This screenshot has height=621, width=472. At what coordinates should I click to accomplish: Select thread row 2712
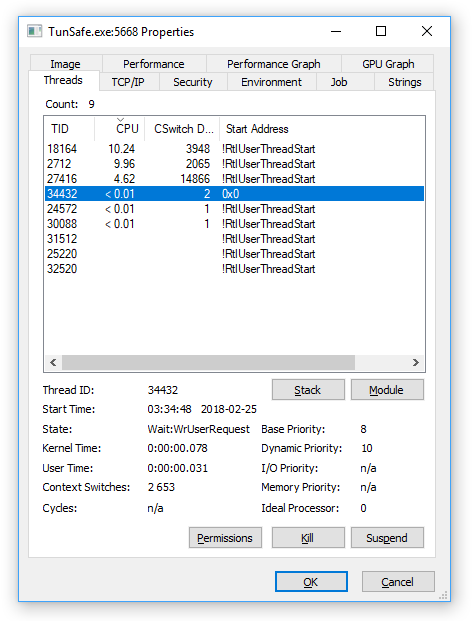[x=234, y=164]
